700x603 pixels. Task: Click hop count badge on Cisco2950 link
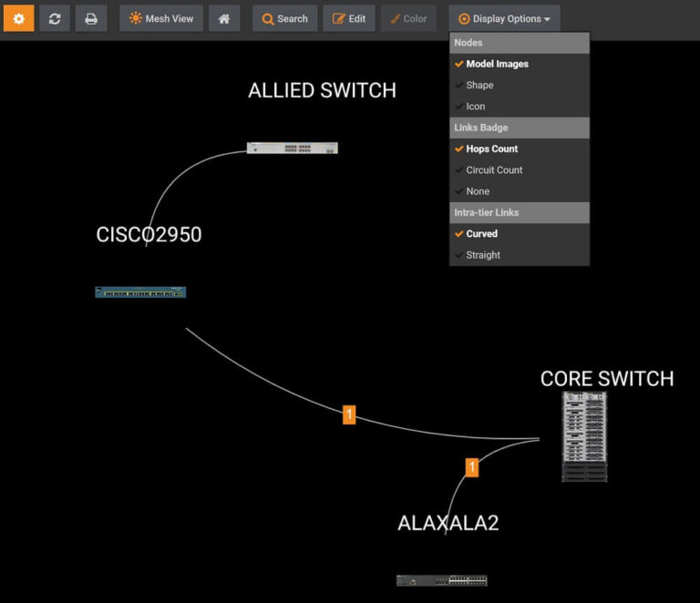pyautogui.click(x=349, y=414)
